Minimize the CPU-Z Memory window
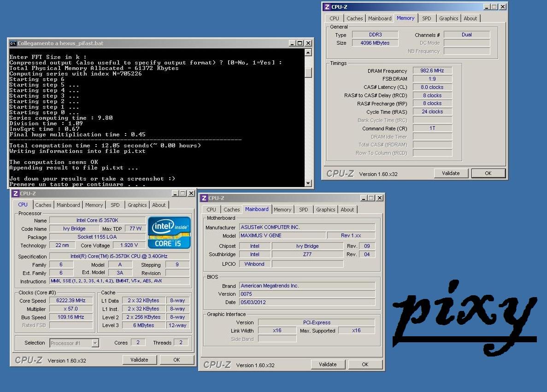This screenshot has width=547, height=392. tap(487, 6)
